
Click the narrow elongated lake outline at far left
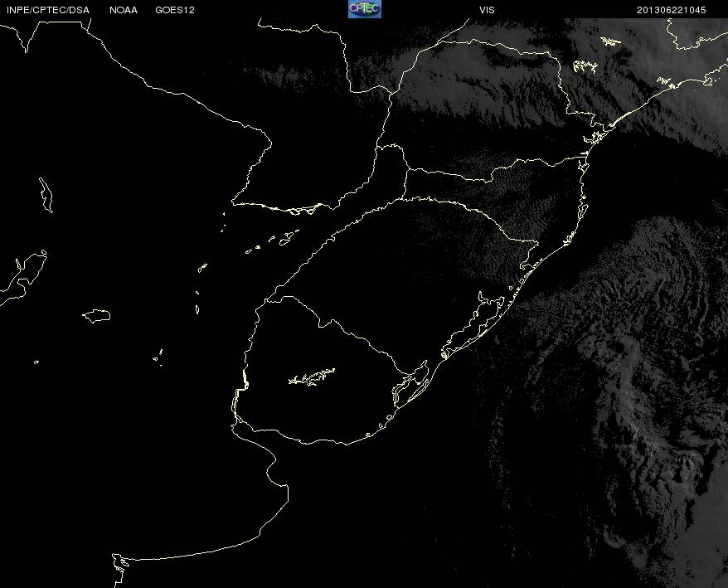point(46,193)
